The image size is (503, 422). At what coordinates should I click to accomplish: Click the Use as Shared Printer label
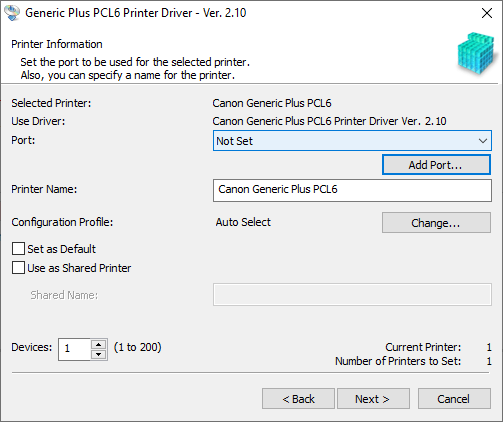[x=79, y=268]
